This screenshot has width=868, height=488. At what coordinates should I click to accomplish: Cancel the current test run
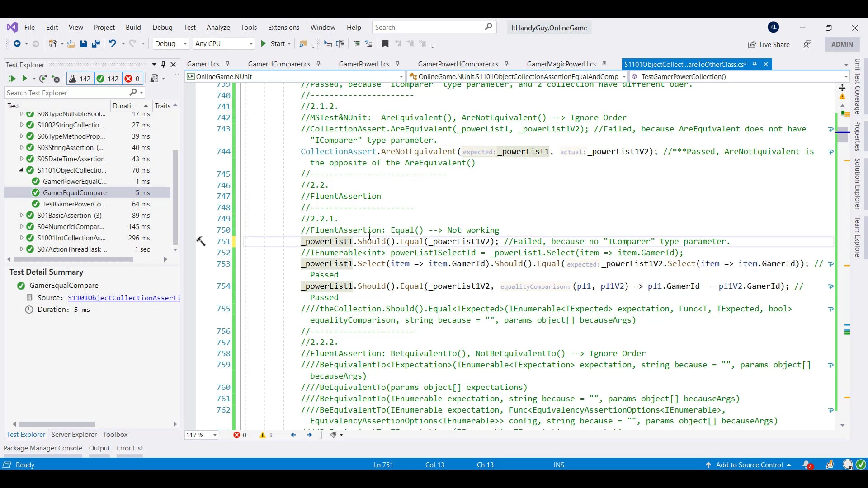pos(56,79)
